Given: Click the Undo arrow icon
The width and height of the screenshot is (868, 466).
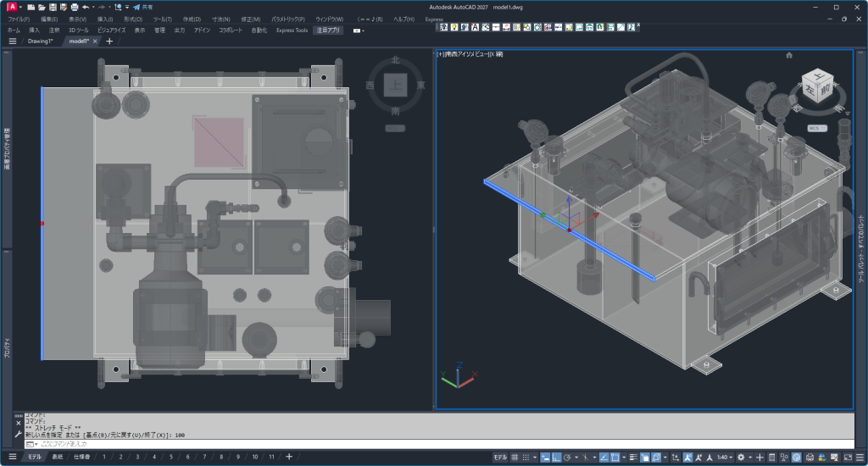Looking at the screenshot, I should point(86,7).
